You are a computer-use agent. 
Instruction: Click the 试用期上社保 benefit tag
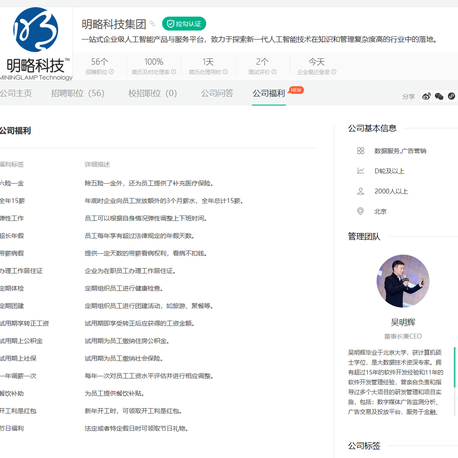tap(18, 358)
